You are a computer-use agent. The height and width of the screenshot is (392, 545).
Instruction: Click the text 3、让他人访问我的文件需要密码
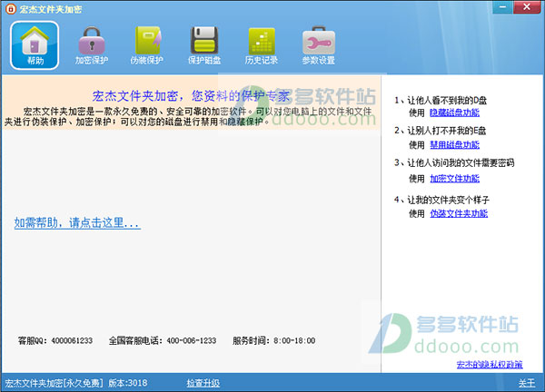454,162
